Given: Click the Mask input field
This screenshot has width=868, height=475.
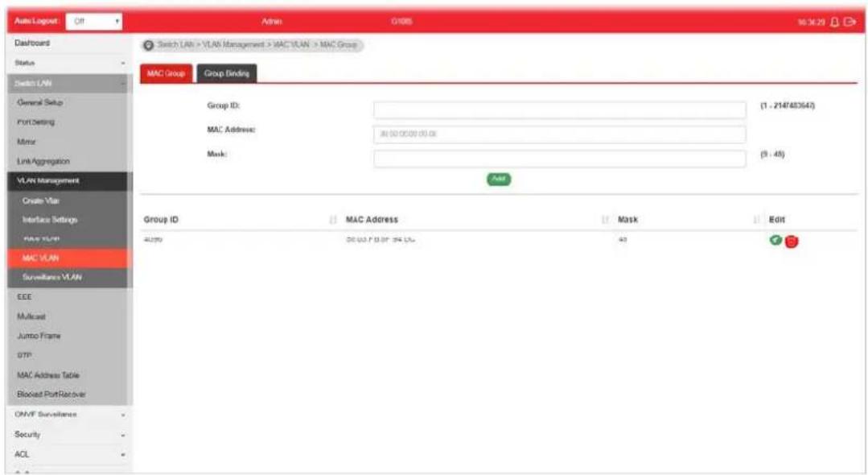Looking at the screenshot, I should pos(560,159).
